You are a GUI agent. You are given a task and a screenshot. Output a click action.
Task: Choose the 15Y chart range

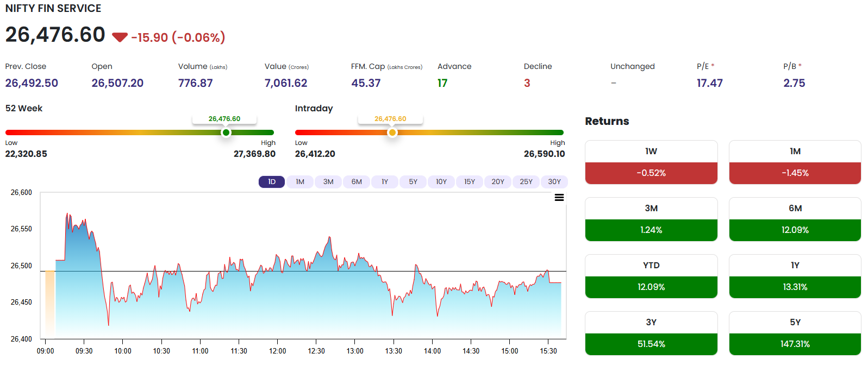coord(470,182)
